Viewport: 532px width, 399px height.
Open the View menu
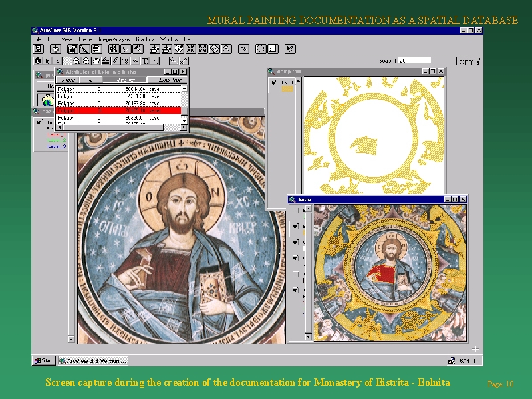[67, 39]
